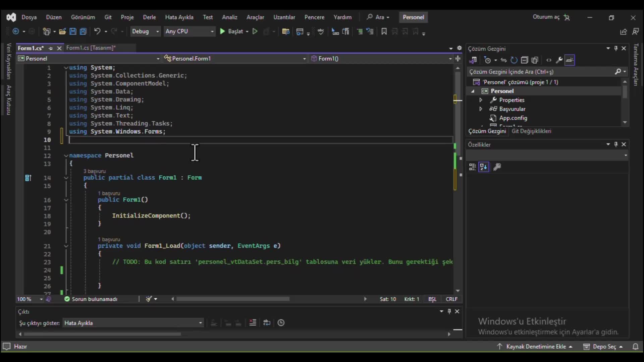644x362 pixels.
Task: Click View Code icon in Solution Explorer
Action: [549, 60]
